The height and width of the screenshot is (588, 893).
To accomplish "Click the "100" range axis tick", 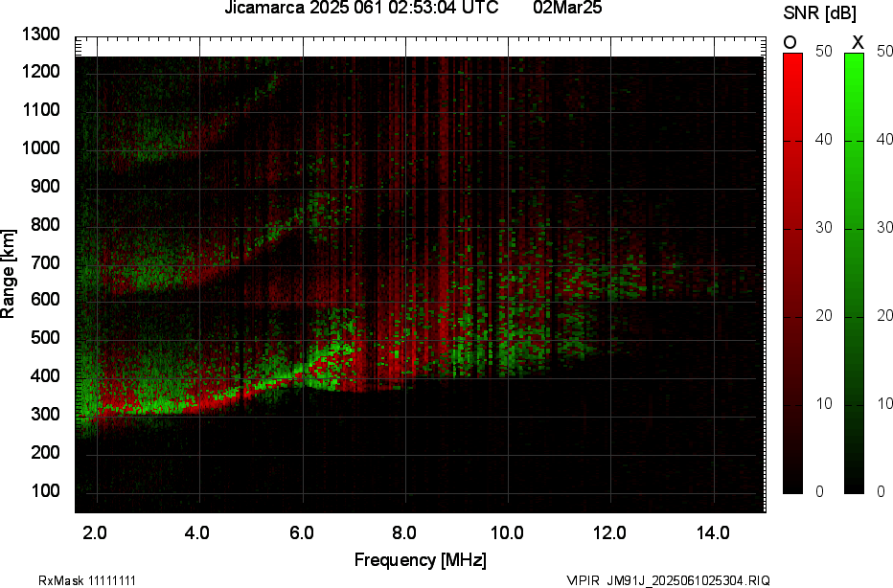I will click(45, 490).
